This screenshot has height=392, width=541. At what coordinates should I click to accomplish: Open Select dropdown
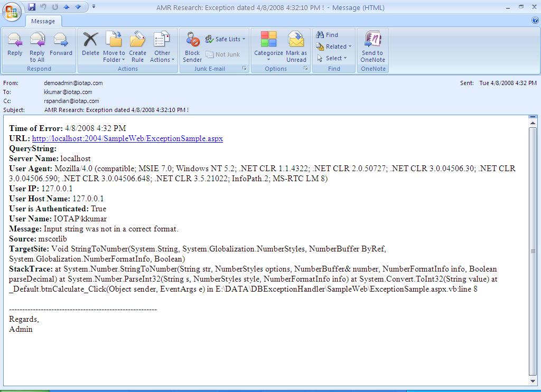coord(332,58)
